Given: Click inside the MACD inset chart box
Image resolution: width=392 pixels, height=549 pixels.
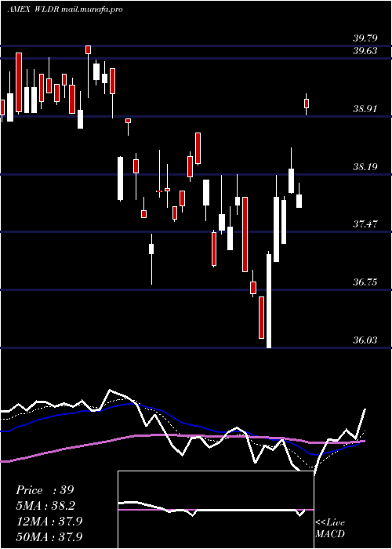Looking at the screenshot, I should pyautogui.click(x=216, y=510).
